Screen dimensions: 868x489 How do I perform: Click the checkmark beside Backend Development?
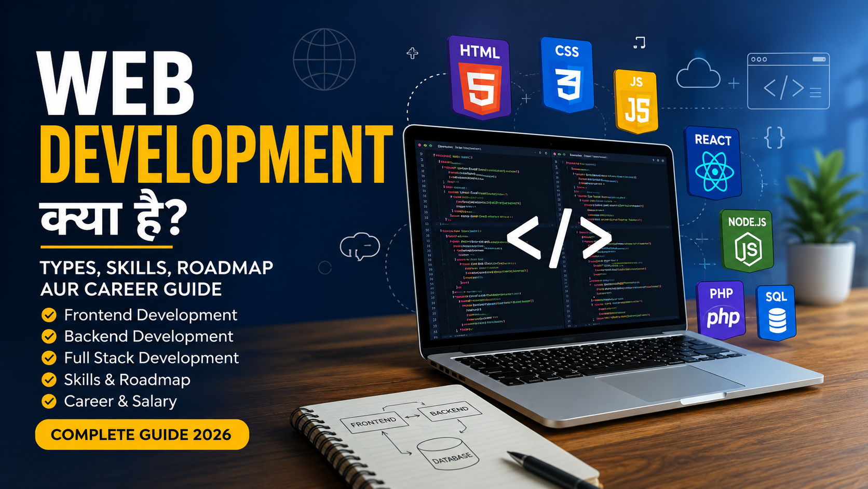pos(49,337)
